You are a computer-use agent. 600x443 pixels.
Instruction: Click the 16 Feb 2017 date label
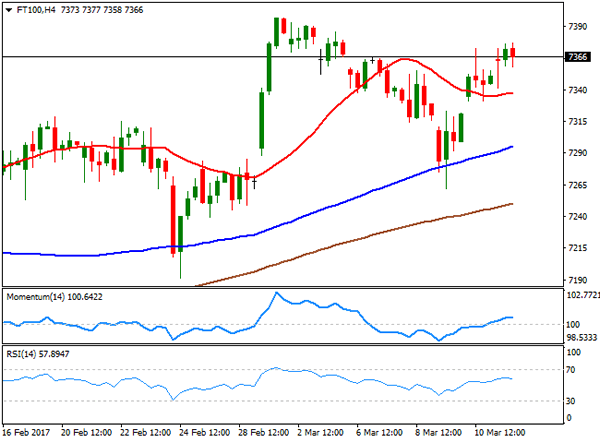coord(27,433)
